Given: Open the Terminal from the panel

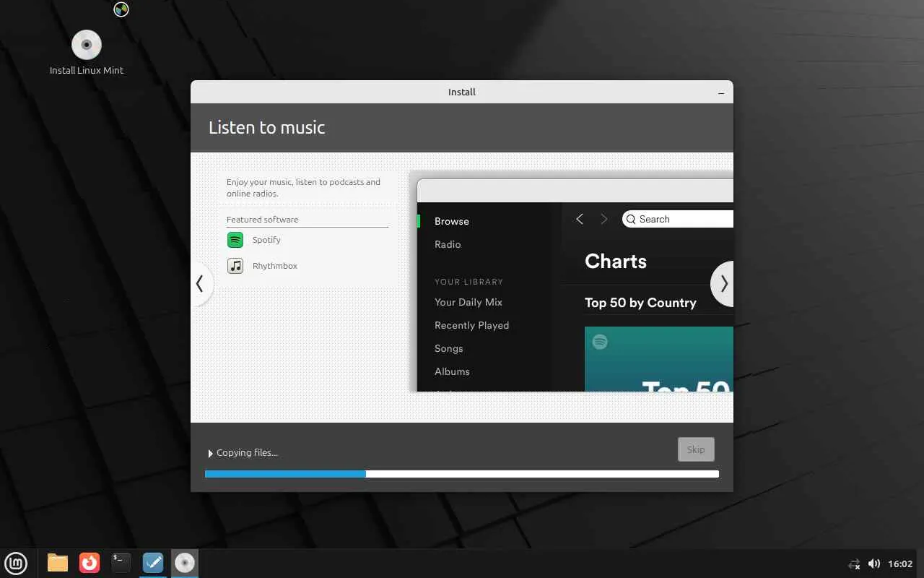Looking at the screenshot, I should tap(121, 563).
